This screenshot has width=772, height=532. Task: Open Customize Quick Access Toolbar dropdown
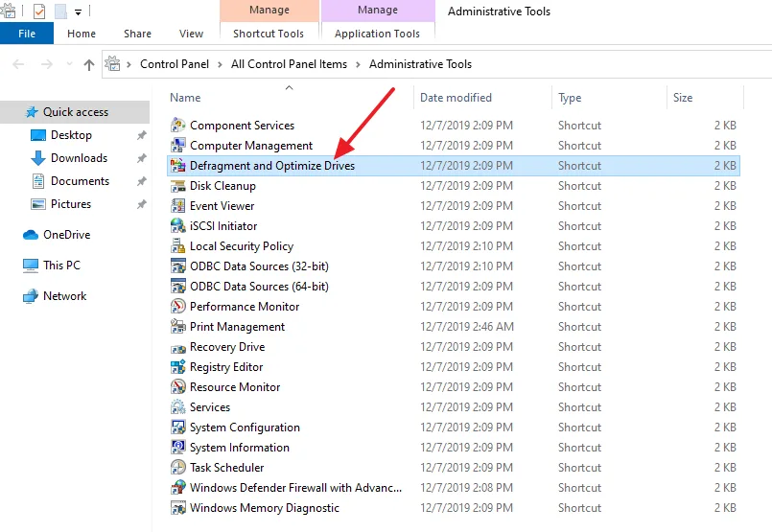[x=79, y=12]
